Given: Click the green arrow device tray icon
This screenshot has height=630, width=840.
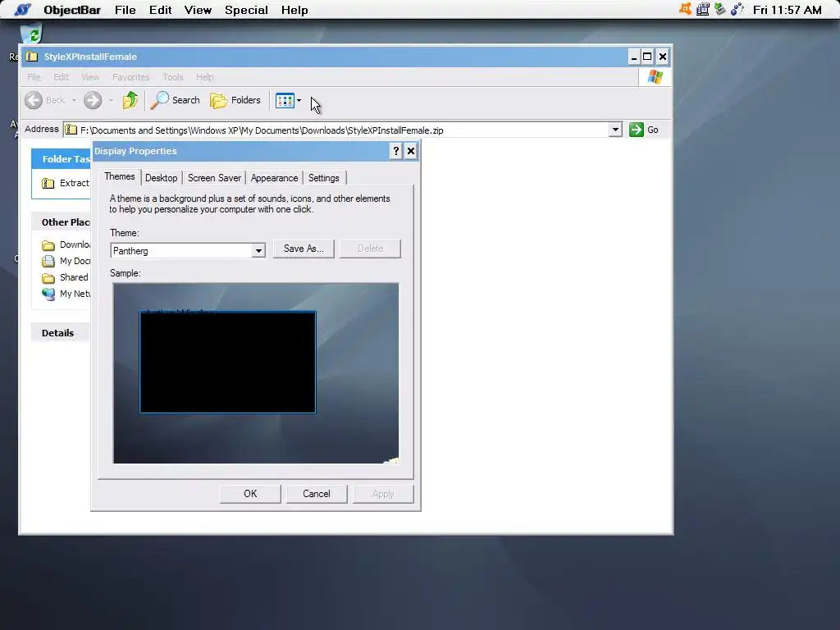Looking at the screenshot, I should pos(720,9).
